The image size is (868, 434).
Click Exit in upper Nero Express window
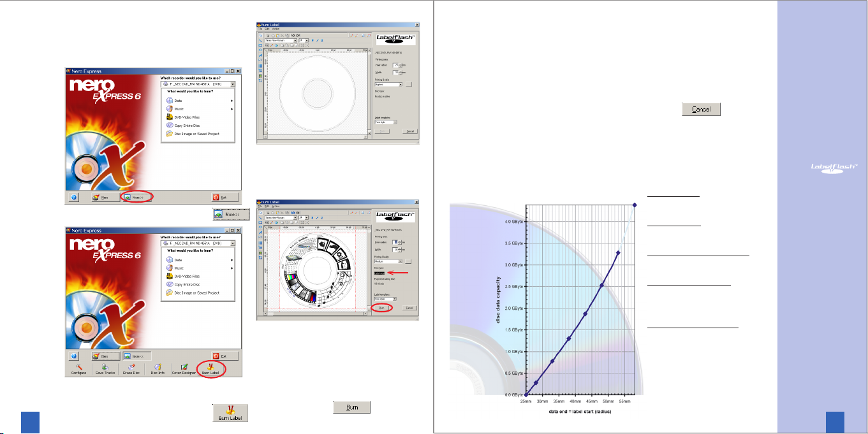pyautogui.click(x=225, y=198)
